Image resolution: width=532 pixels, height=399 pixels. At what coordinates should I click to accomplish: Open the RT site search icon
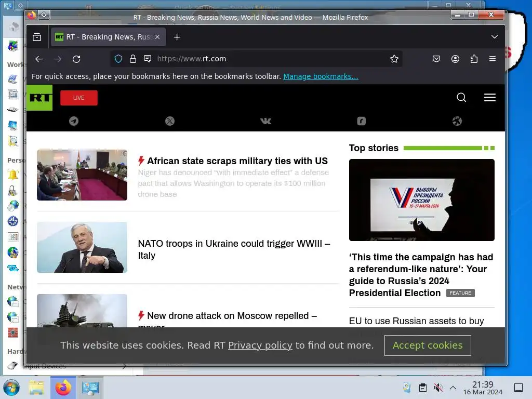461,98
